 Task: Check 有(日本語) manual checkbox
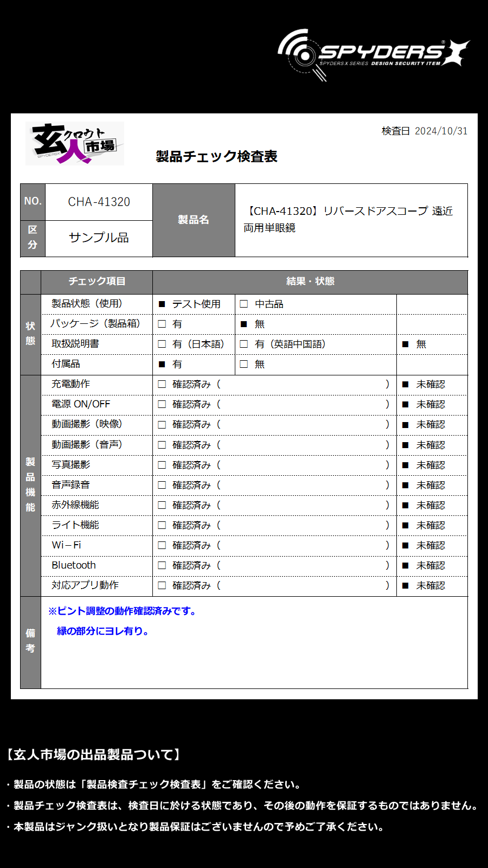162,344
